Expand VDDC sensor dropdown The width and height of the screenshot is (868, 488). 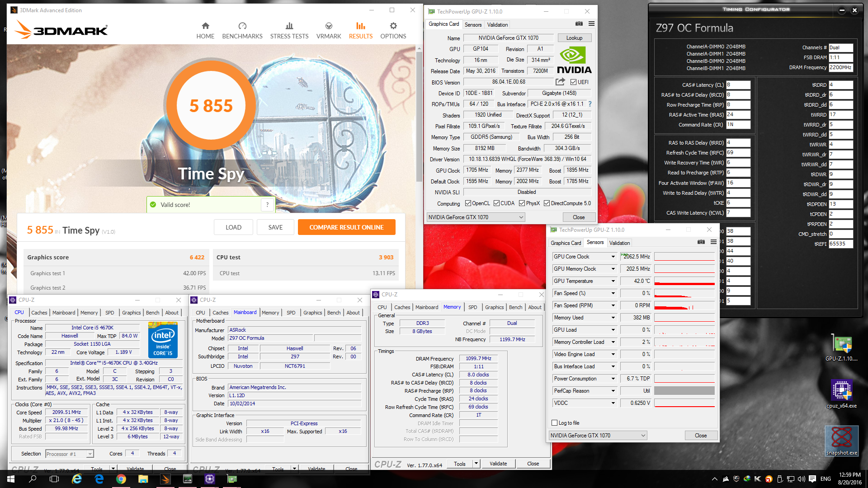(x=613, y=403)
